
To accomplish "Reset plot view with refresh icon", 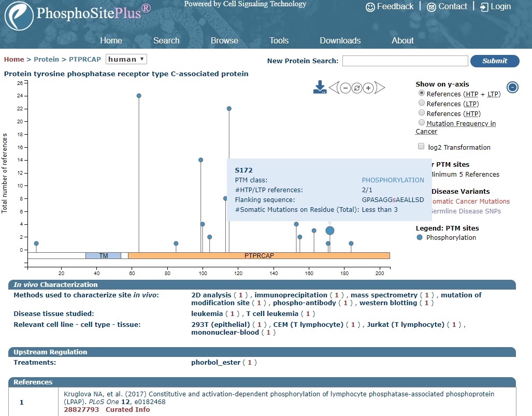I will click(x=356, y=88).
